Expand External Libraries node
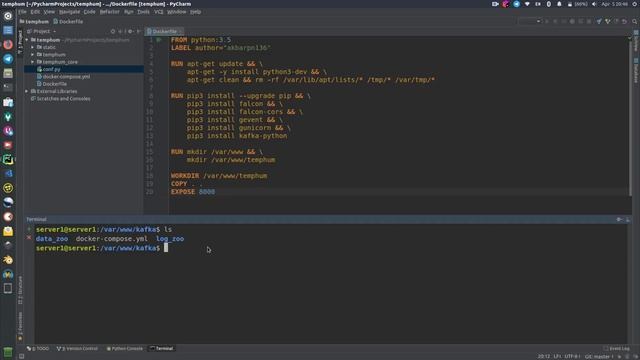640x360 pixels. [x=27, y=91]
